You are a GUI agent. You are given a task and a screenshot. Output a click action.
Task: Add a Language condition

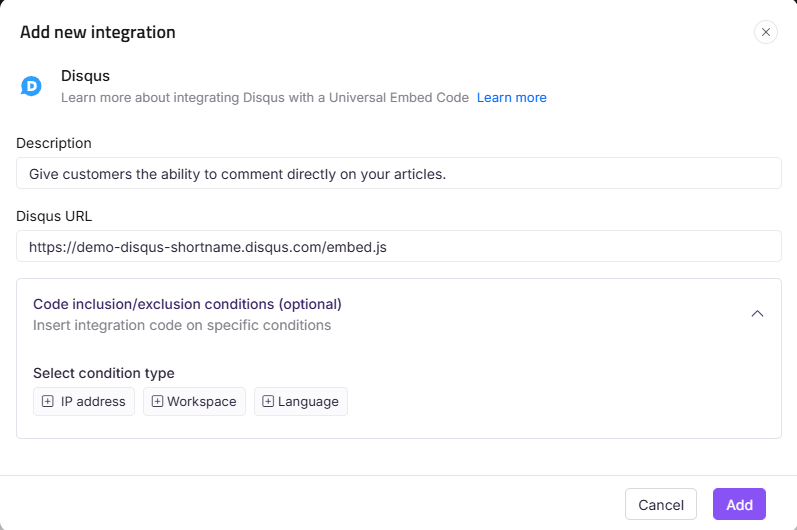(x=301, y=401)
